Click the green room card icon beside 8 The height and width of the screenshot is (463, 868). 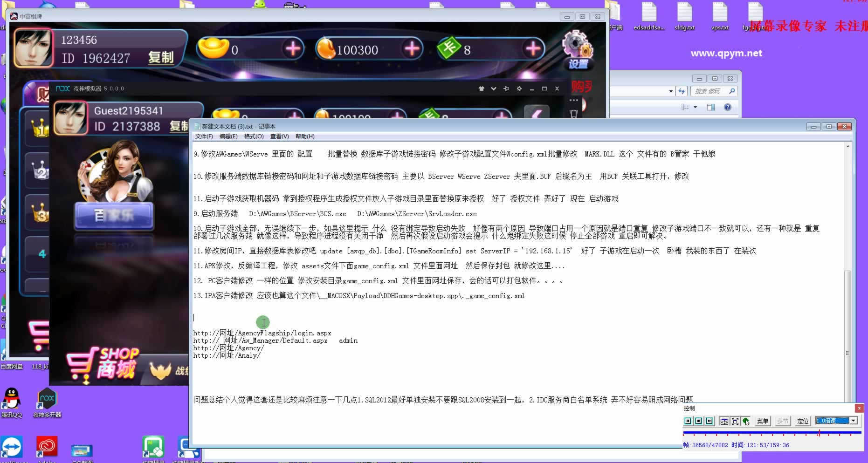click(449, 48)
